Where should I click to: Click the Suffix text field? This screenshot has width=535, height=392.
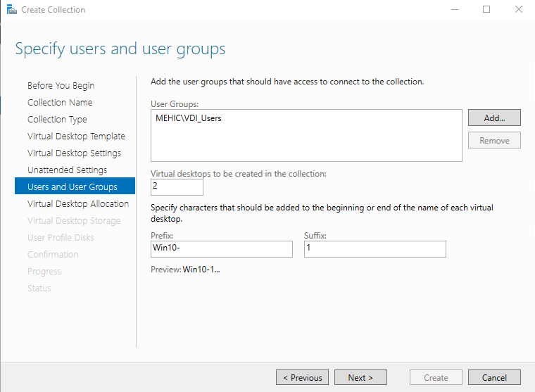(374, 249)
